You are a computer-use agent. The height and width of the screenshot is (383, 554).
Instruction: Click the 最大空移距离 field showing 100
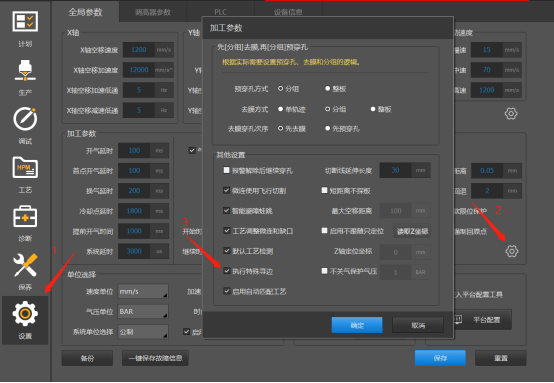click(395, 211)
